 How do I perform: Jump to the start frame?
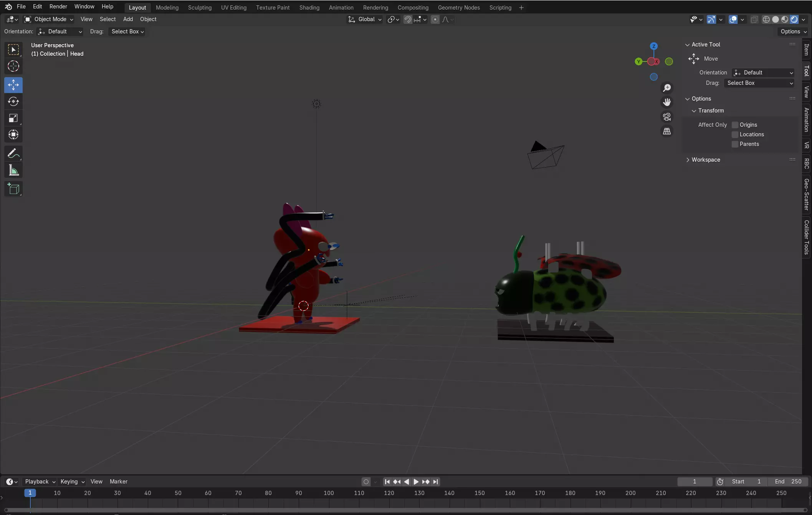387,482
